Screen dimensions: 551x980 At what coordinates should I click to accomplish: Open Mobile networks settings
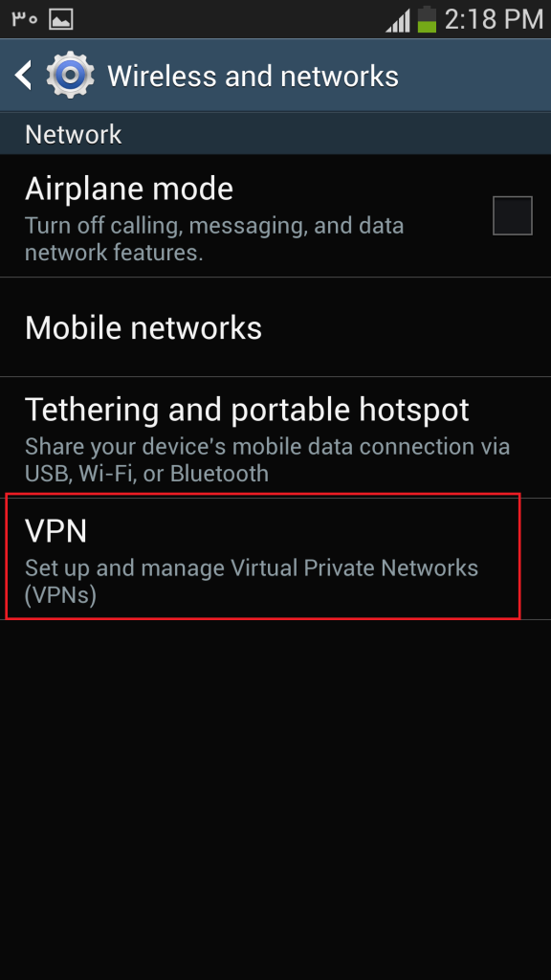coord(275,327)
